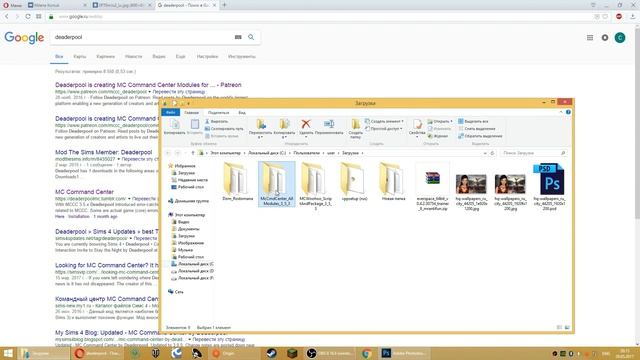Click the Windows Start button
640x360 pixels.
pyautogui.click(x=8, y=353)
